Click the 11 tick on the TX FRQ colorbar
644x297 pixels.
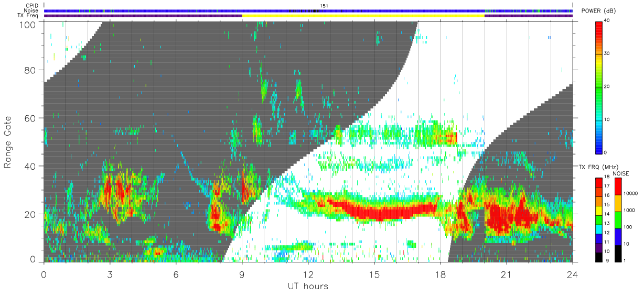[607, 242]
